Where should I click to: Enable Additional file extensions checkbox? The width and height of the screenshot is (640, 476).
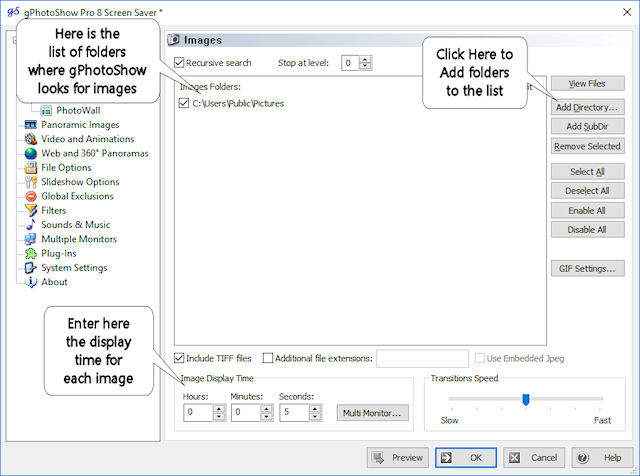268,358
